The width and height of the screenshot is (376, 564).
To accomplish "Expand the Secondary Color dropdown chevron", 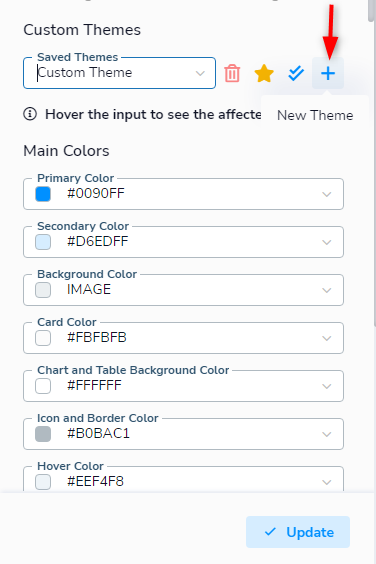I will pos(326,242).
